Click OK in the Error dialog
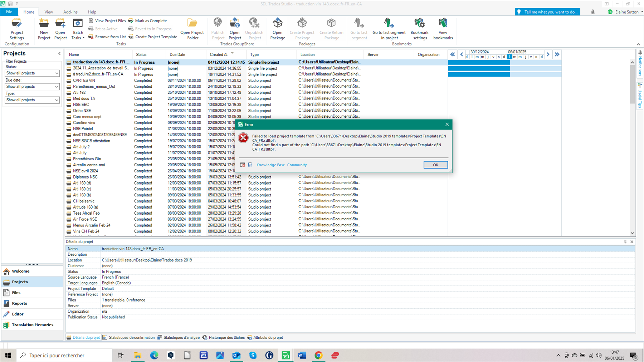644x362 pixels. [x=435, y=165]
